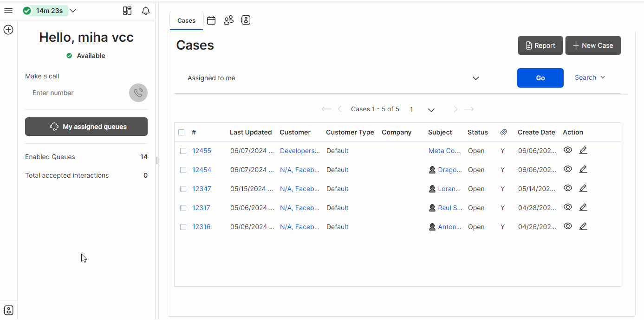644x320 pixels.
Task: Click the Report button
Action: [x=540, y=45]
